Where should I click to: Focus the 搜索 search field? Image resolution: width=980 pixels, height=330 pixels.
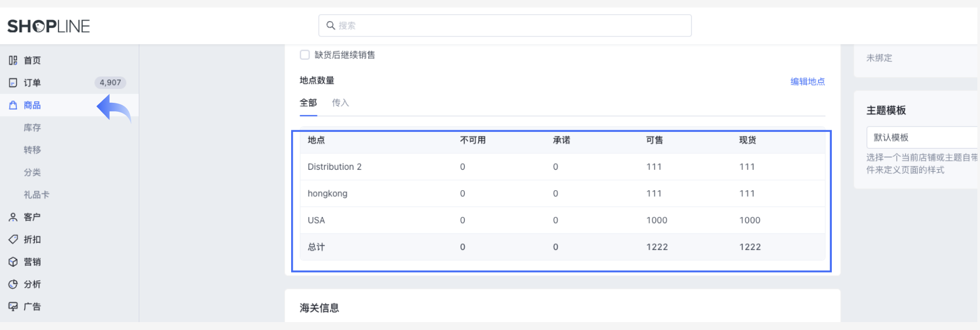coord(505,25)
